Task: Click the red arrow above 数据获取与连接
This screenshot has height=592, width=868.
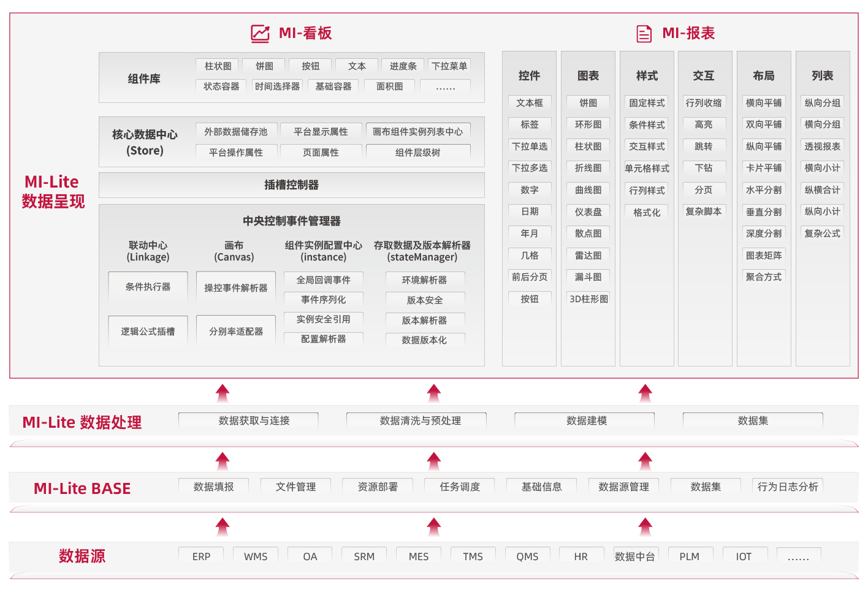Action: coord(223,393)
